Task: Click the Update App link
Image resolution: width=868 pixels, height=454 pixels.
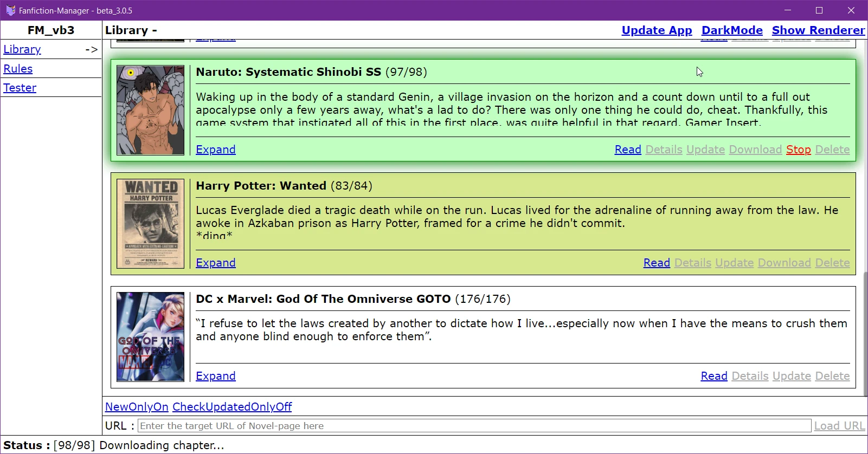Action: 657,30
